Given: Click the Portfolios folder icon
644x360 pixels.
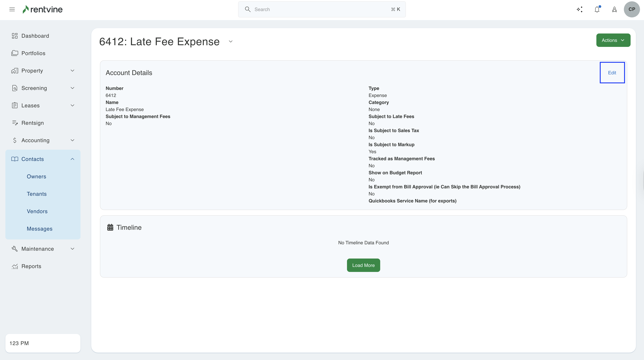Looking at the screenshot, I should click(15, 53).
